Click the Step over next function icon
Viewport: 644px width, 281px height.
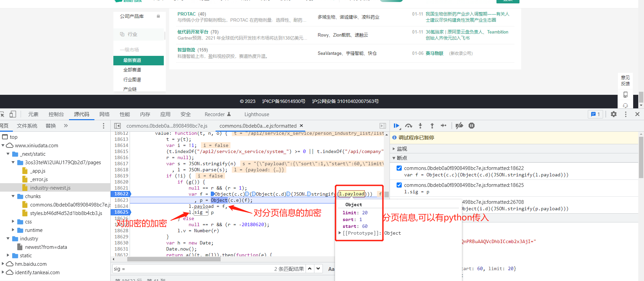(408, 126)
